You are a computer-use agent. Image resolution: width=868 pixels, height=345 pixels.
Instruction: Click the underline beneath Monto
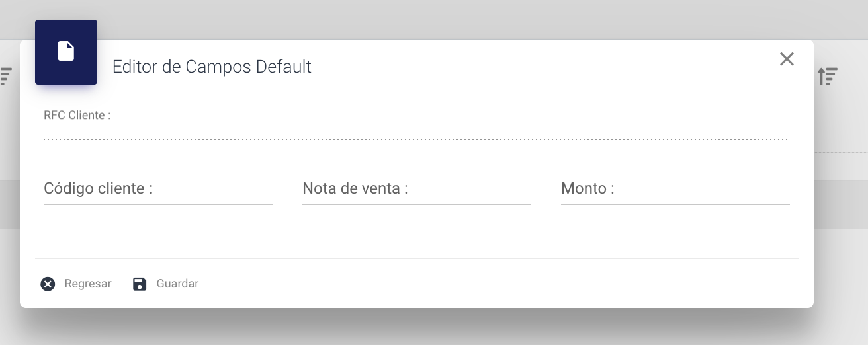[x=675, y=204]
